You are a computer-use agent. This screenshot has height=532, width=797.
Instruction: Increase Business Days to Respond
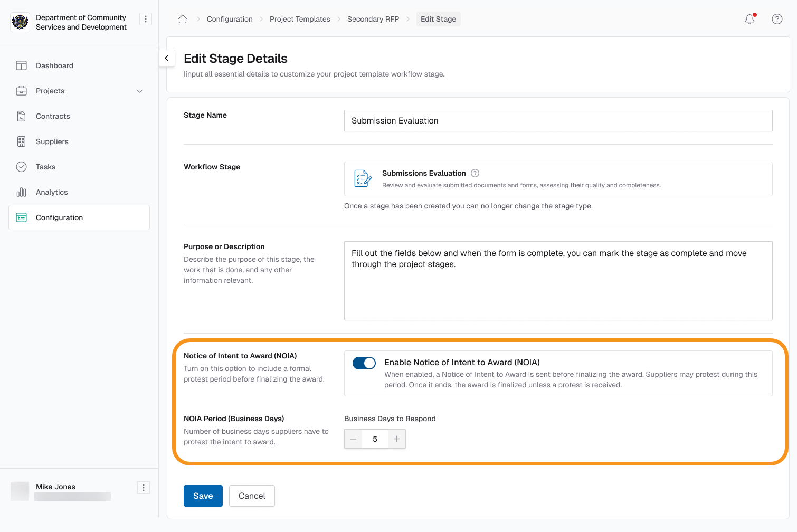(x=396, y=439)
